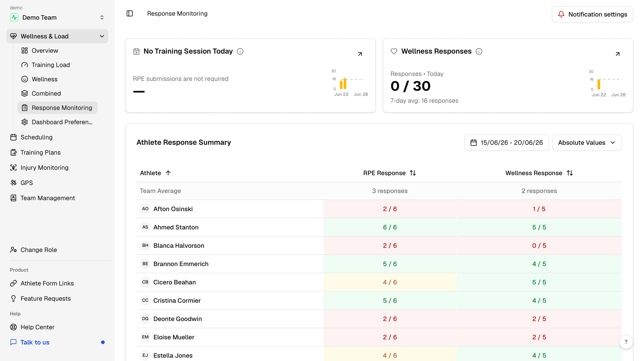Click the GPS satellite icon

click(13, 183)
